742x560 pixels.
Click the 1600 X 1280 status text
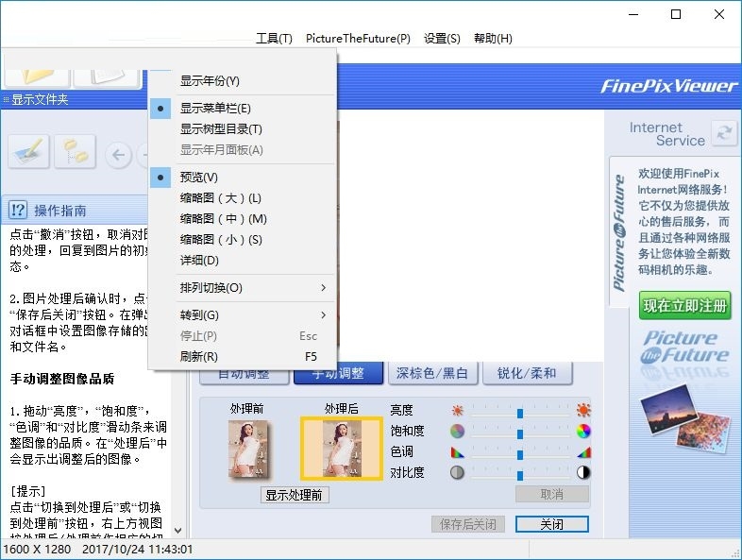[x=38, y=550]
